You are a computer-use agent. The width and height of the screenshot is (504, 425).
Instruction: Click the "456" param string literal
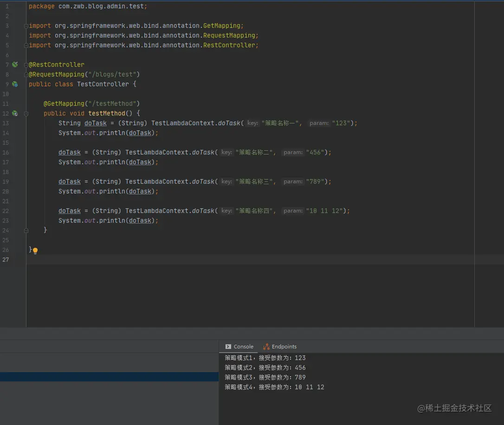(x=315, y=153)
